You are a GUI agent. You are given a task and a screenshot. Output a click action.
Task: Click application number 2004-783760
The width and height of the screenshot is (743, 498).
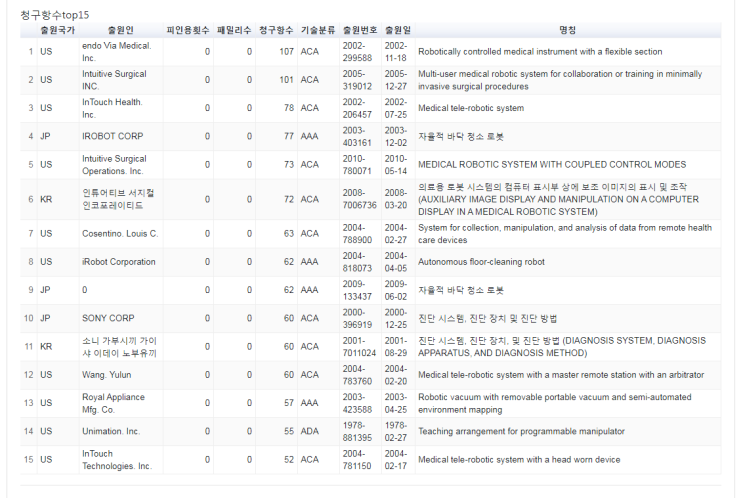click(357, 374)
